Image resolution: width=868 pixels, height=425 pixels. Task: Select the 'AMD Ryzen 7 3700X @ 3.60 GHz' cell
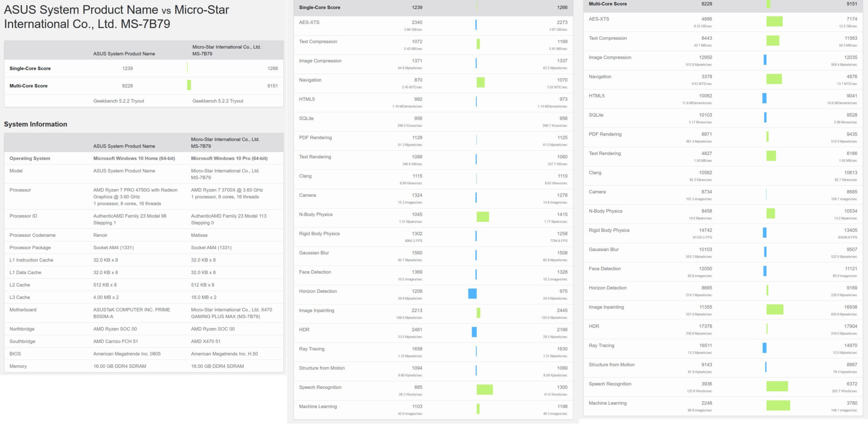click(x=226, y=193)
